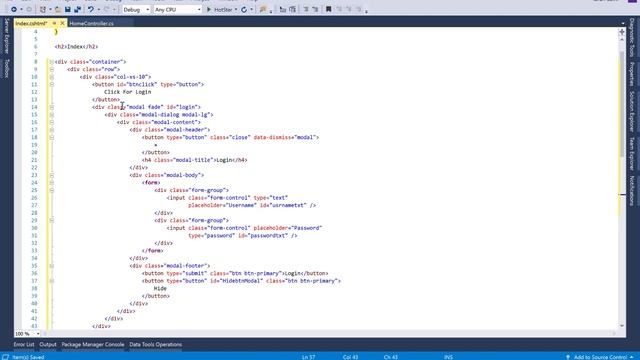Open the Data Tools Operations tab
640x360 pixels.
156,344
